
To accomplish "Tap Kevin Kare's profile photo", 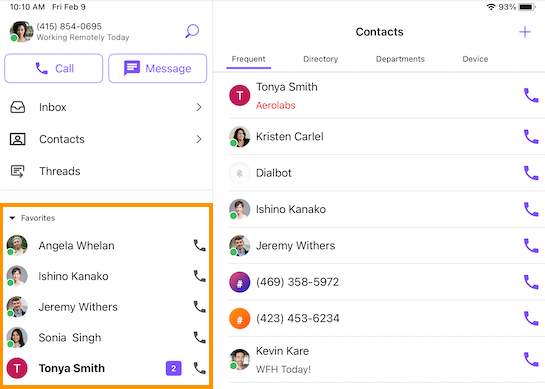I will (239, 359).
